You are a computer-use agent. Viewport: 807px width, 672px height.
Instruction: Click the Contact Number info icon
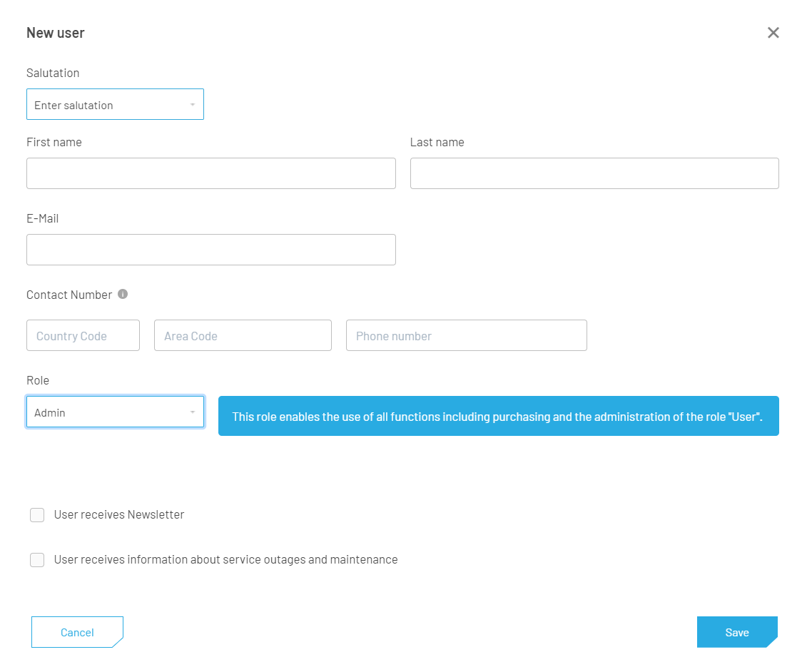point(123,294)
